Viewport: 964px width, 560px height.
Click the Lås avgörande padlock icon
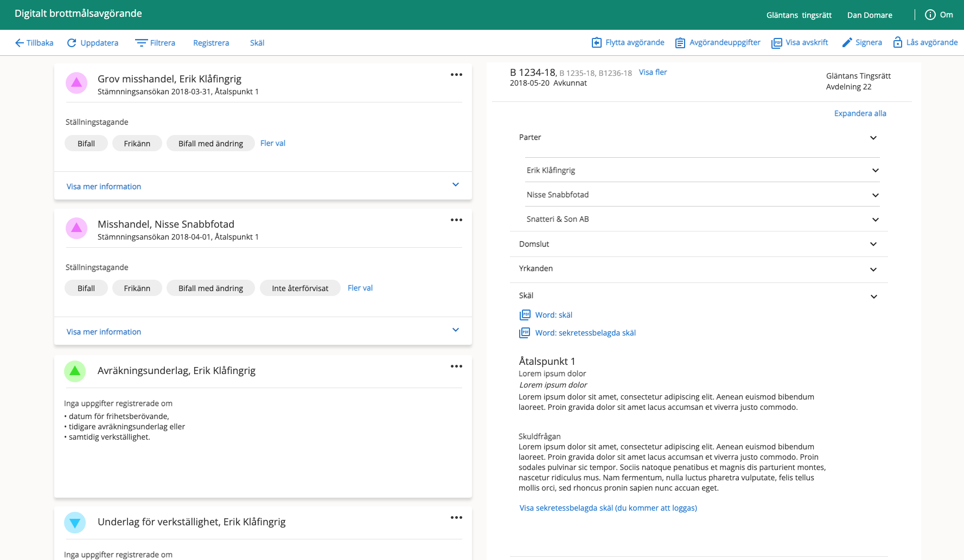(898, 42)
